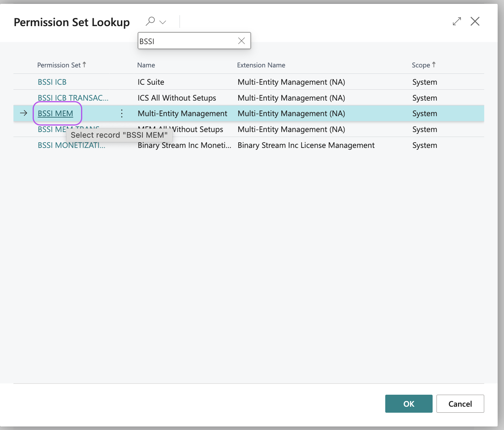Sort by the Scope column header
Viewport: 504px width, 430px height.
click(x=423, y=65)
